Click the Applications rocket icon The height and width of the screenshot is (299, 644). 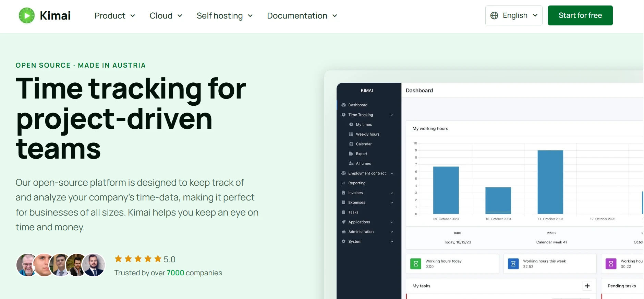[x=343, y=222]
